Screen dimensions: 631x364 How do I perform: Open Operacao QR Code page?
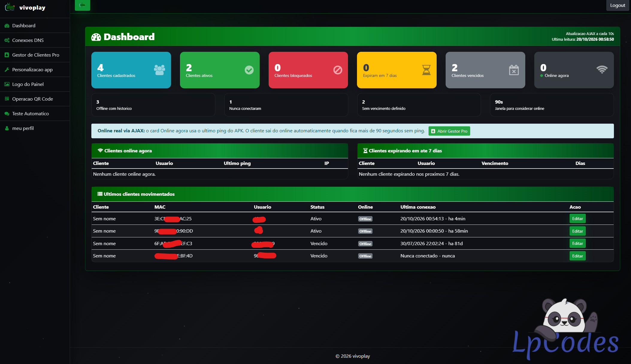(x=35, y=99)
